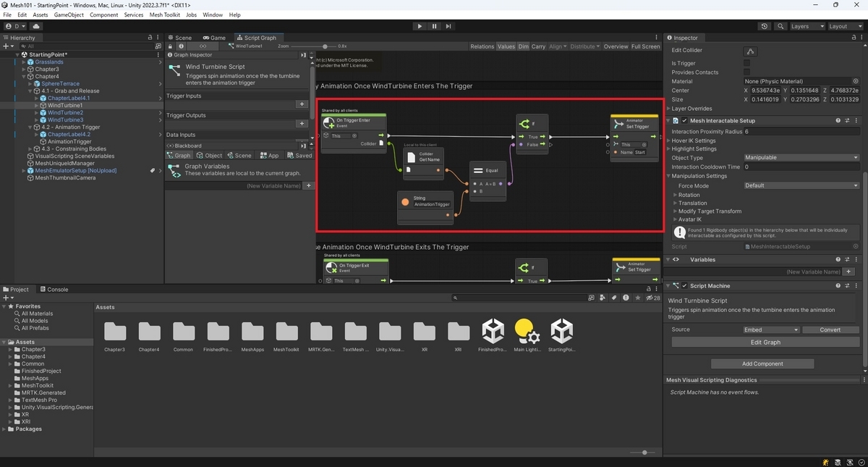
Task: Select the Main Lighting settings asset
Action: pyautogui.click(x=527, y=335)
